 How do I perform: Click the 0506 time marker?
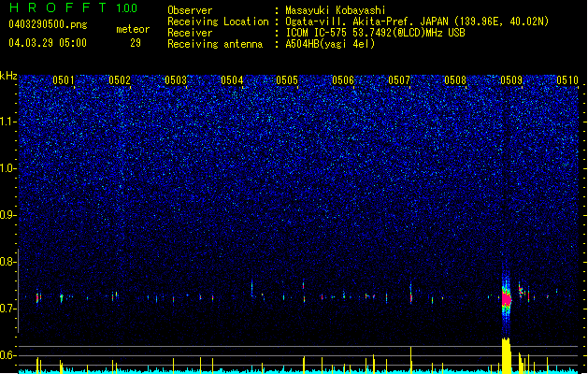pos(343,80)
